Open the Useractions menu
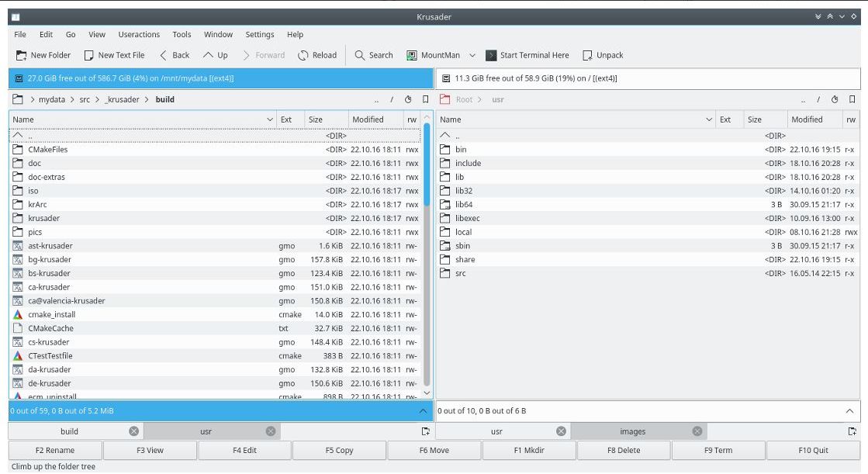 (139, 34)
